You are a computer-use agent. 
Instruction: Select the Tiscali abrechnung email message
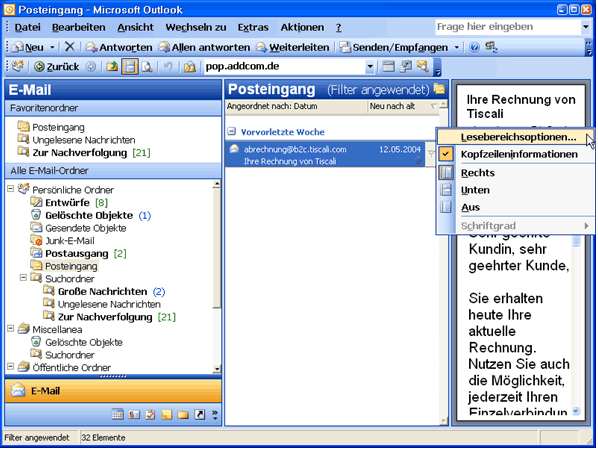pos(325,155)
